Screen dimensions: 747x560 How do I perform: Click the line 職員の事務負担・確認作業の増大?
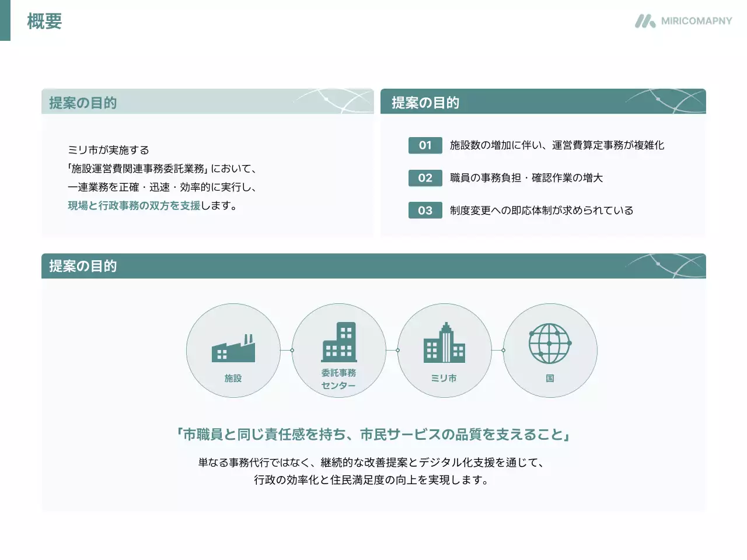point(526,178)
